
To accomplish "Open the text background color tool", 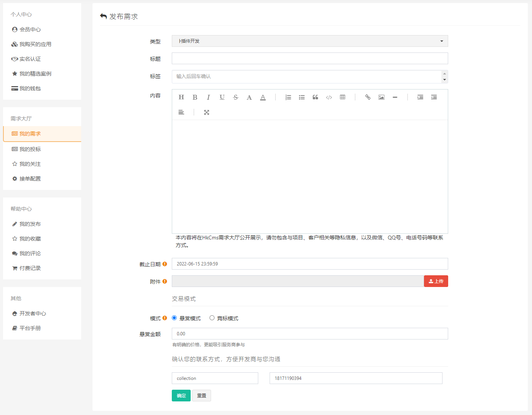I will [x=263, y=97].
